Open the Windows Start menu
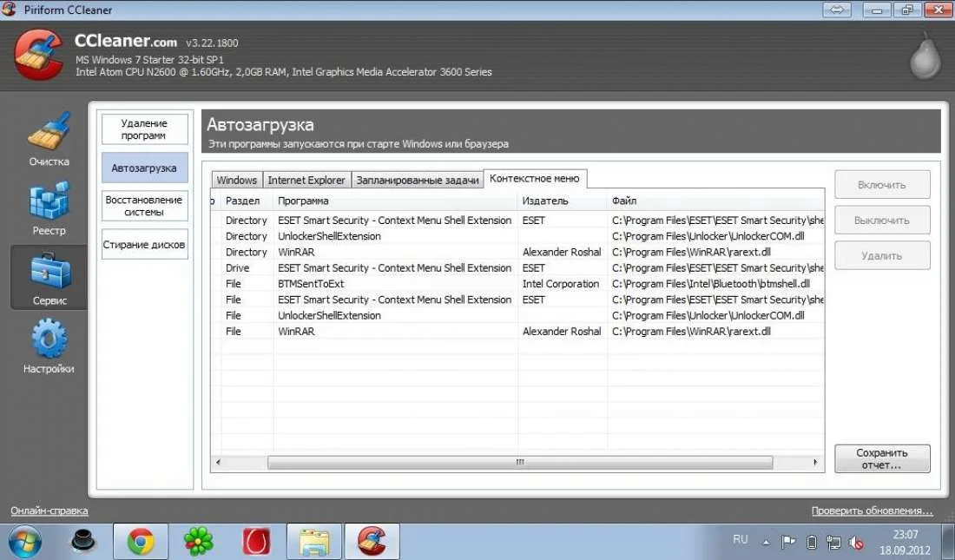 click(x=24, y=541)
